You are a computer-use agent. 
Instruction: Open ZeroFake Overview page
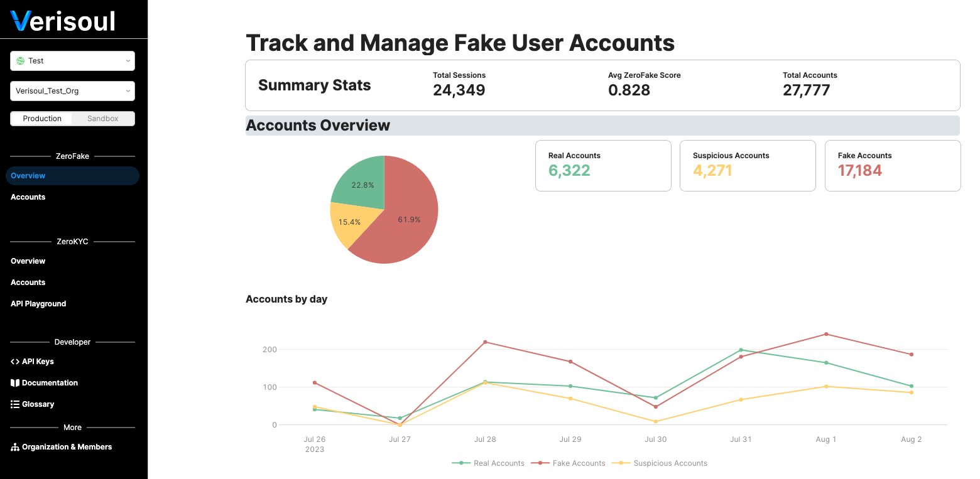[x=72, y=176]
